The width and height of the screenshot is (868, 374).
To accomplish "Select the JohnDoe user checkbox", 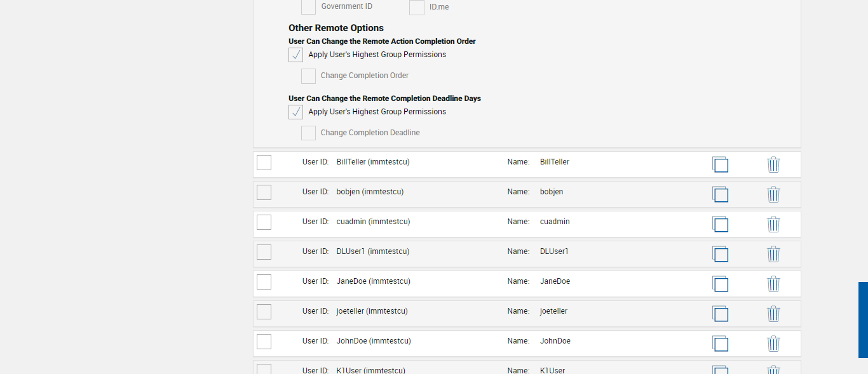I will tap(264, 342).
